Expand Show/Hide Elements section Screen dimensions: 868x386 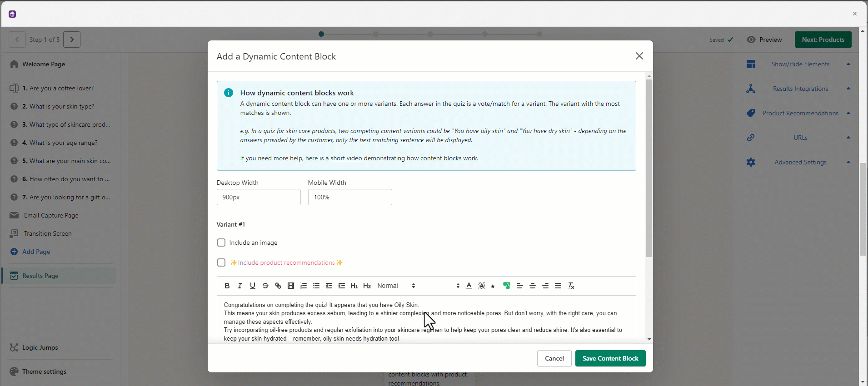pos(798,64)
